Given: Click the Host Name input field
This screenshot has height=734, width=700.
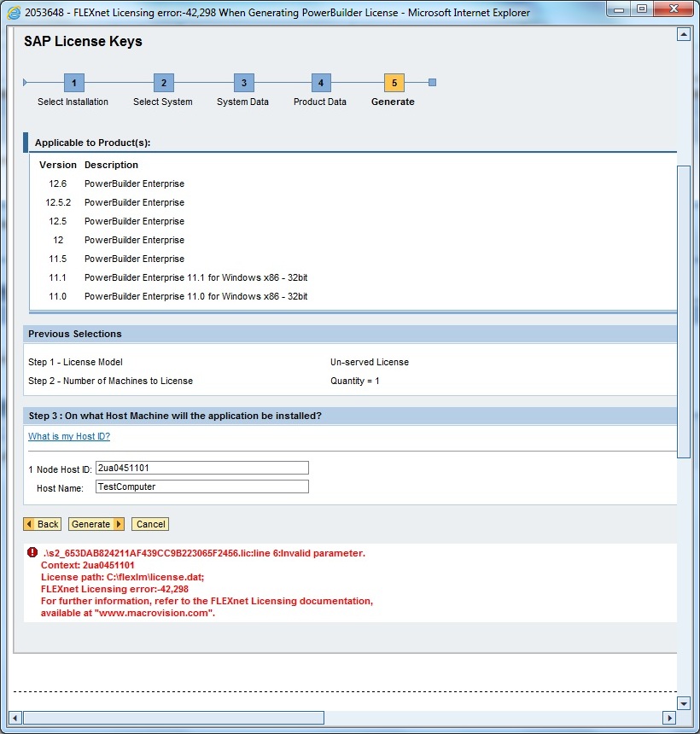Looking at the screenshot, I should coord(202,486).
